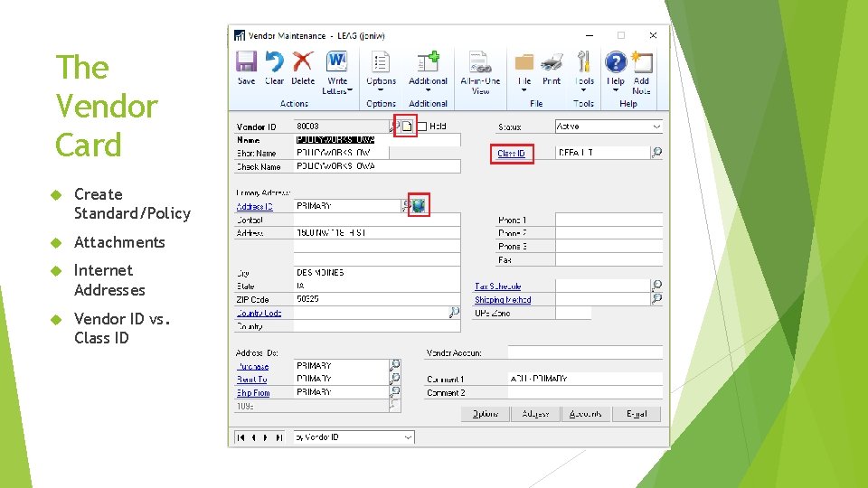Open the Remit To lookup magnifier
Viewport: 868px width, 488px height.
tap(395, 379)
